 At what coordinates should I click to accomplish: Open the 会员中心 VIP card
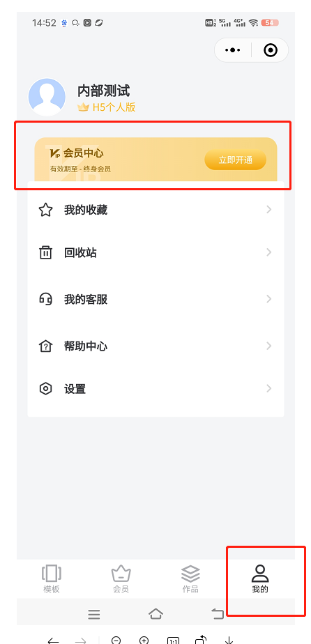[x=155, y=160]
